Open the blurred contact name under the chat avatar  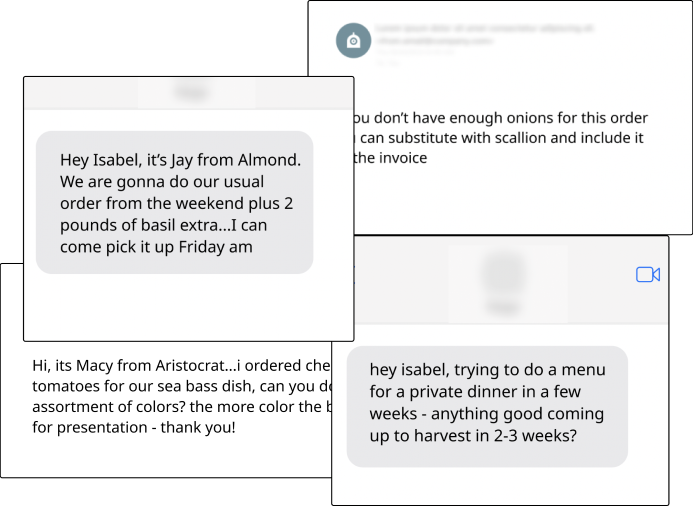[503, 307]
